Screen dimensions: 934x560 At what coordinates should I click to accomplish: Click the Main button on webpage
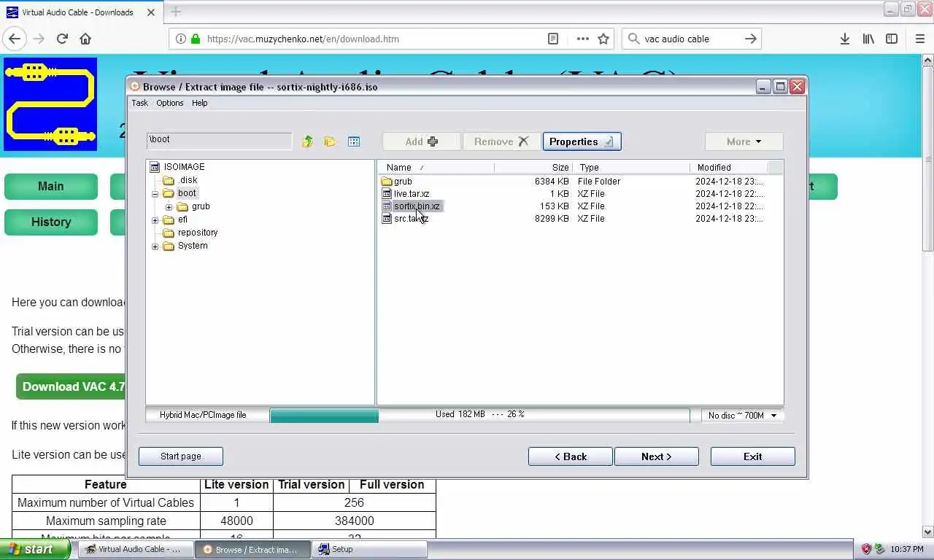51,187
